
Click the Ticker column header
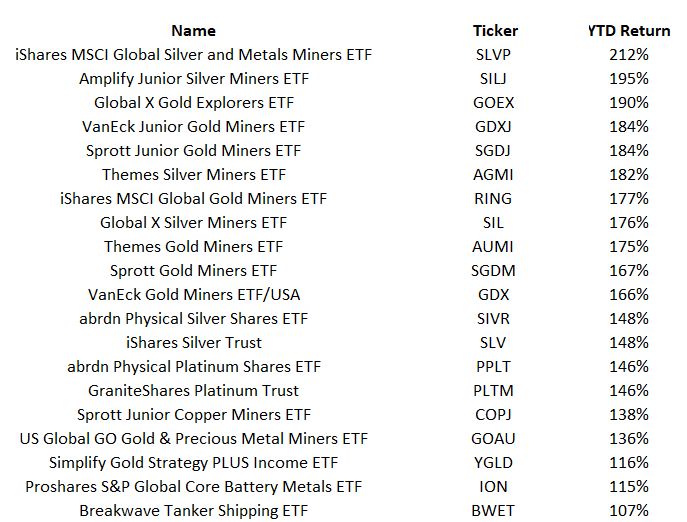495,30
